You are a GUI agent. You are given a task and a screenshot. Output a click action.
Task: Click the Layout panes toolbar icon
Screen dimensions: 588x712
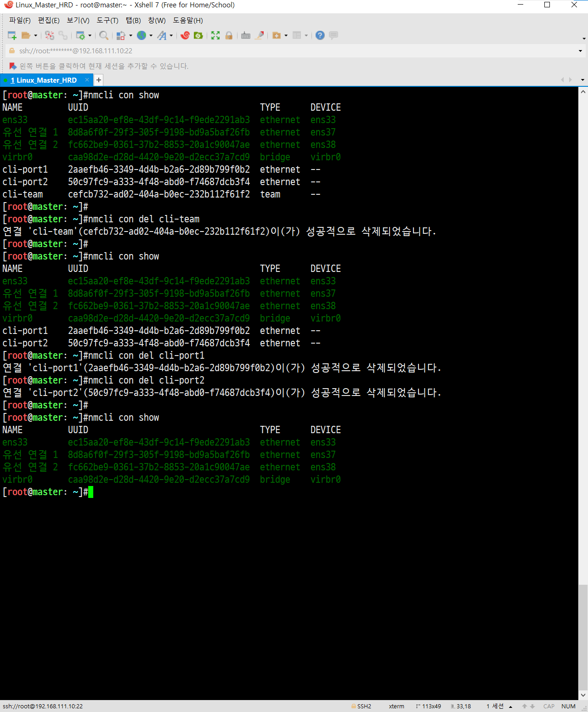click(297, 35)
